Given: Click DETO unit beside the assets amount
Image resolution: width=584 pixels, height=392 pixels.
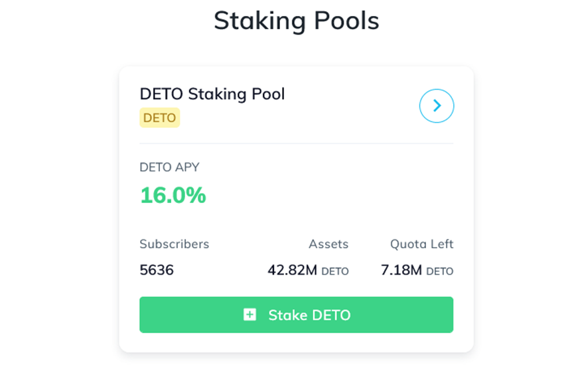Looking at the screenshot, I should (335, 271).
